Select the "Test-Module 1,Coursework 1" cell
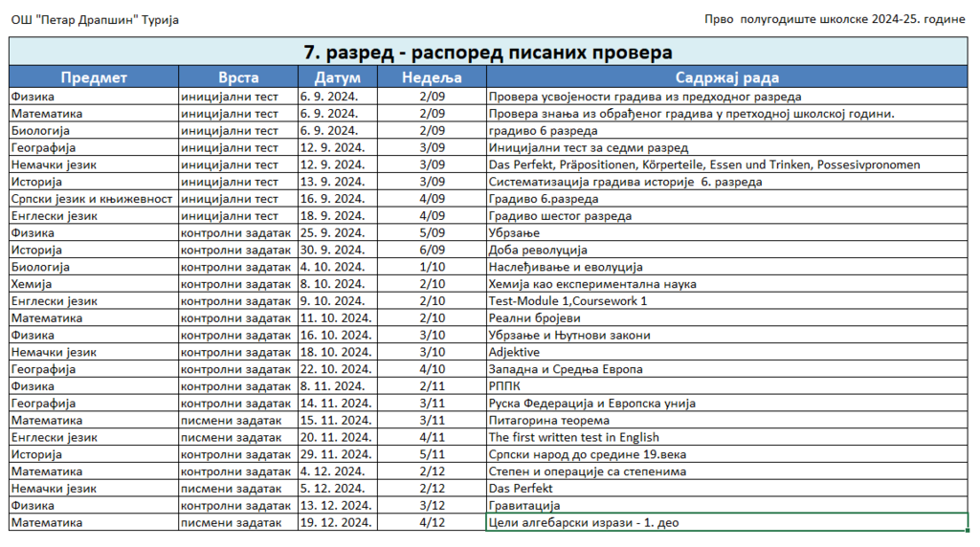Image resolution: width=980 pixels, height=547 pixels. [726, 301]
